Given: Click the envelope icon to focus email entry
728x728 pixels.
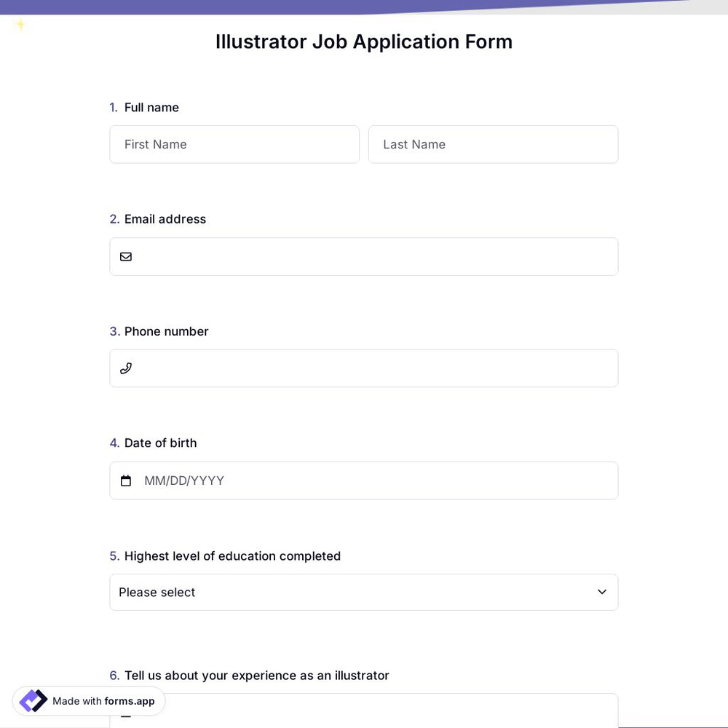Looking at the screenshot, I should point(126,256).
